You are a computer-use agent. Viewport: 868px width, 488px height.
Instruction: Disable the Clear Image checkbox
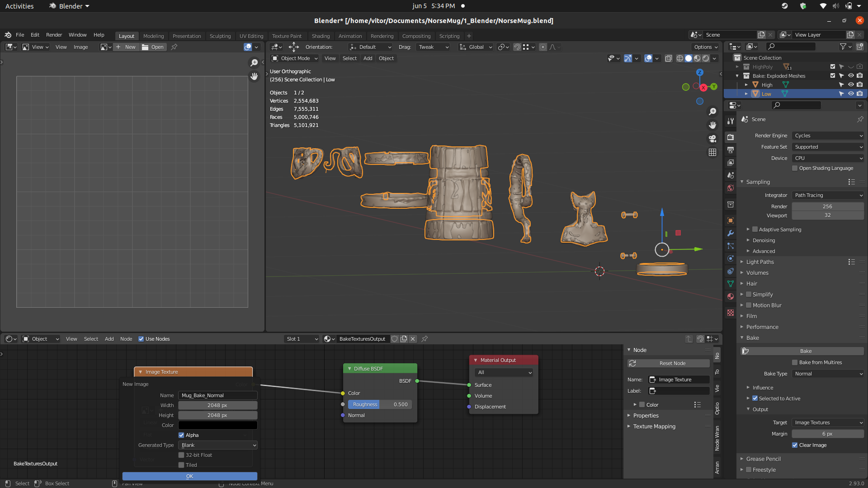[x=795, y=445]
